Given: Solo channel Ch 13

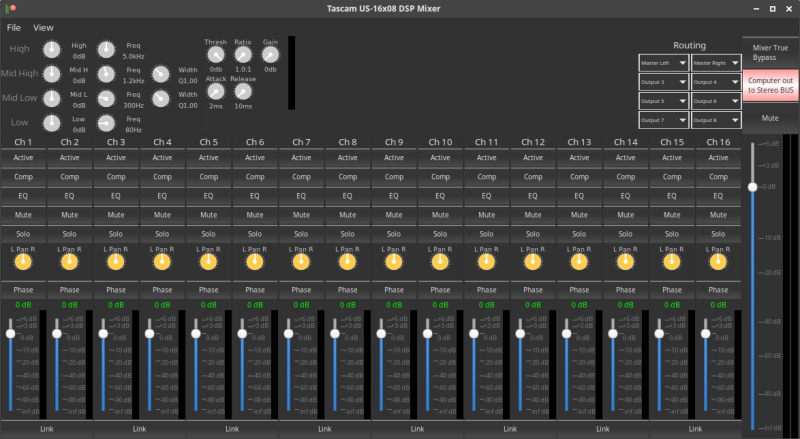Looking at the screenshot, I should click(x=579, y=234).
